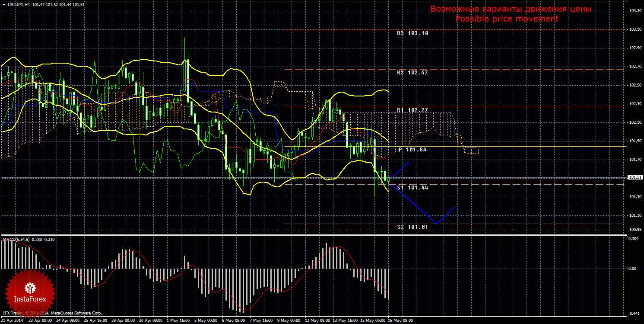Click the triangle arrow beside USDJPY,H4 title
The height and width of the screenshot is (324, 644).
point(3,4)
